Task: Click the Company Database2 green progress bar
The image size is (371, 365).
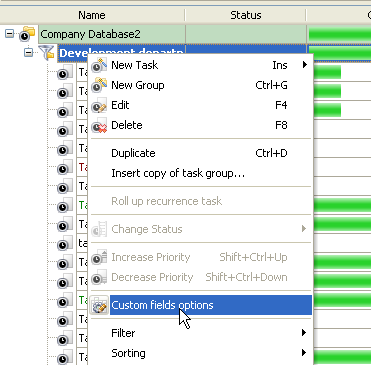Action: point(340,34)
